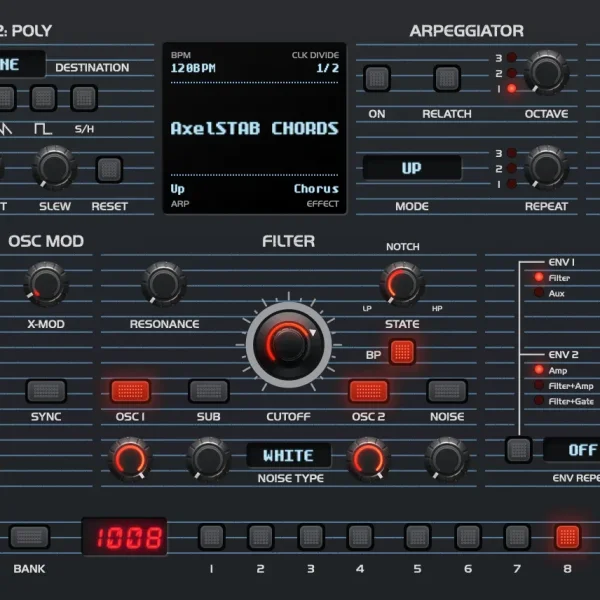
Task: Open the ENV REPEAT selector showing OFF
Action: (572, 450)
